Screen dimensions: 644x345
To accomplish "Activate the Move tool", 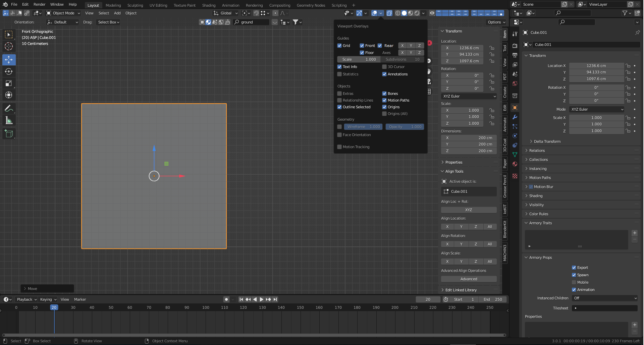I will (9, 60).
